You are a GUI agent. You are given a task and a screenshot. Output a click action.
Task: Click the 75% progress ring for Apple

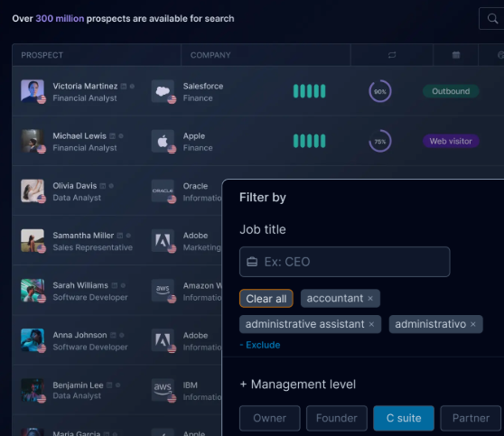380,141
